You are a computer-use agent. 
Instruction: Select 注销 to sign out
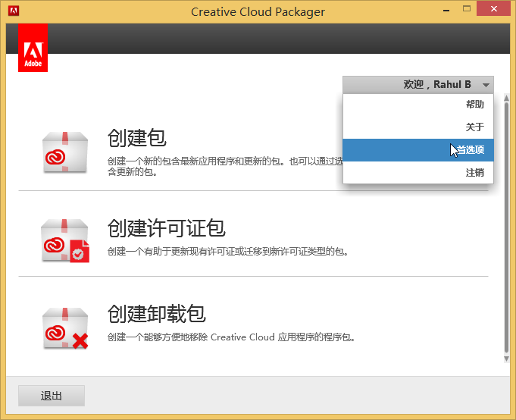coord(474,173)
